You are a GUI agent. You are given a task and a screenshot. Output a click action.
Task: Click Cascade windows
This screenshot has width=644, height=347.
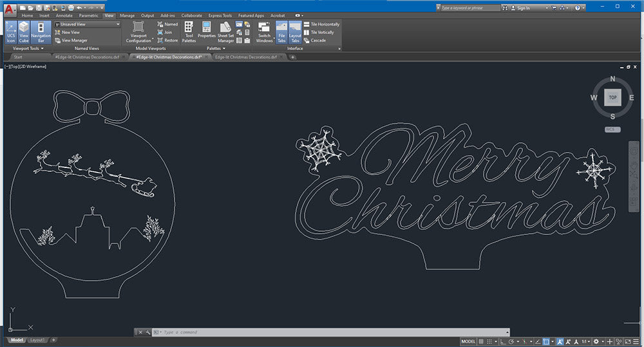(315, 41)
